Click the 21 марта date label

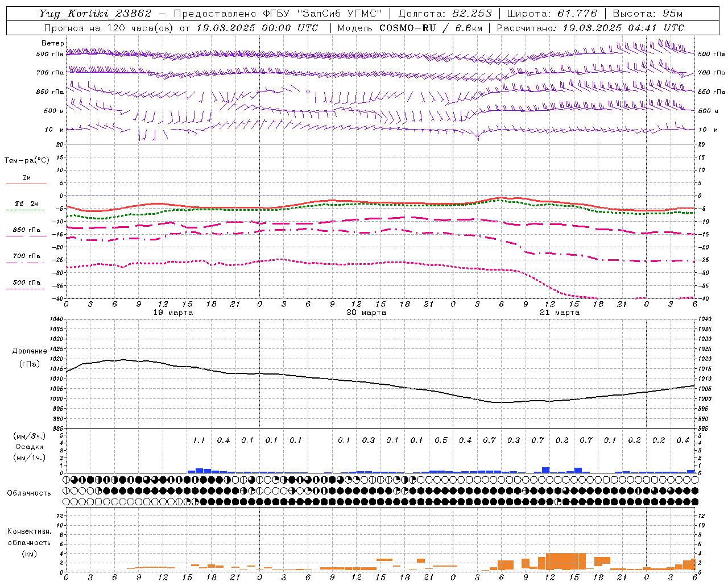pyautogui.click(x=560, y=313)
